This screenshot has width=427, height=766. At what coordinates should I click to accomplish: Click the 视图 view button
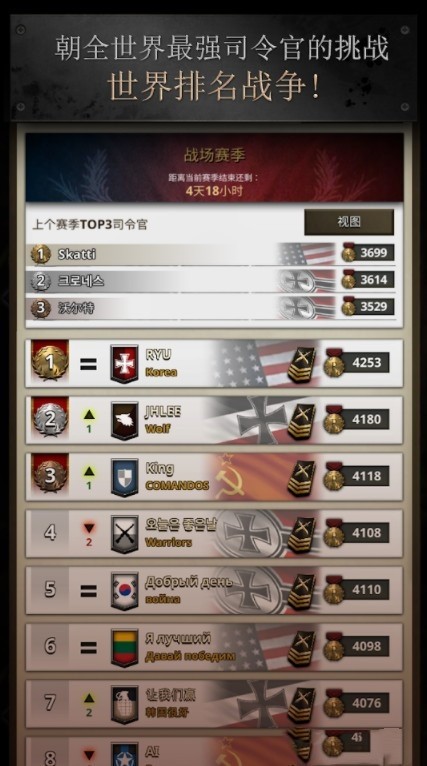point(349,222)
